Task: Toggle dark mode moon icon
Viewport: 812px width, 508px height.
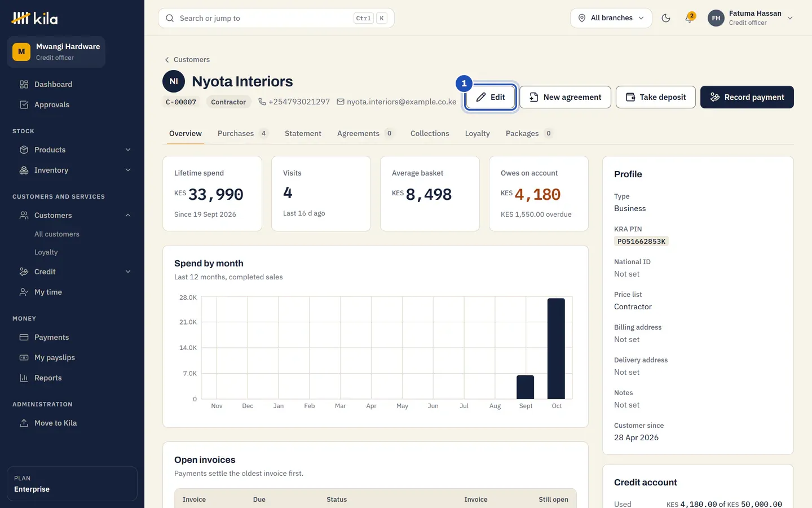Action: [x=666, y=18]
